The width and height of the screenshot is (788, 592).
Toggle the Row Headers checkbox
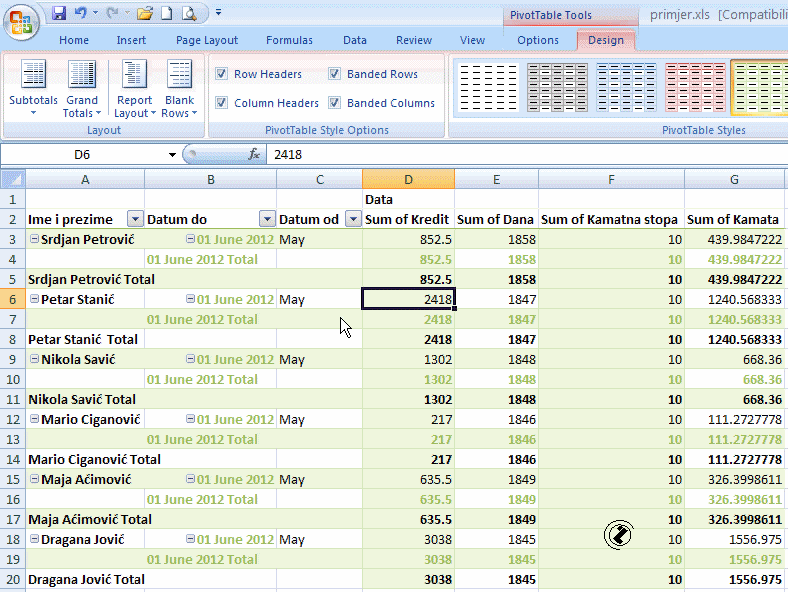pyautogui.click(x=222, y=74)
